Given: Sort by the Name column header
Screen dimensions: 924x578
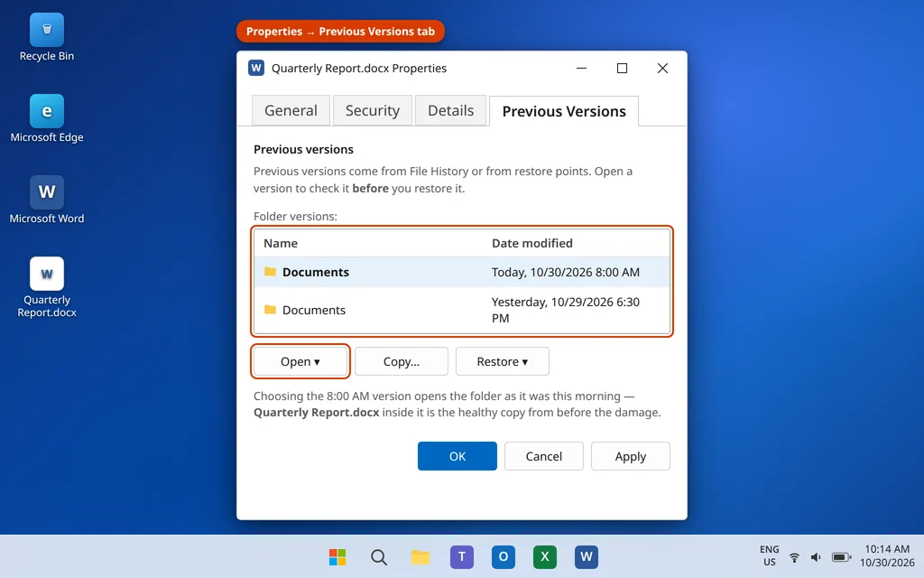Looking at the screenshot, I should click(x=281, y=243).
